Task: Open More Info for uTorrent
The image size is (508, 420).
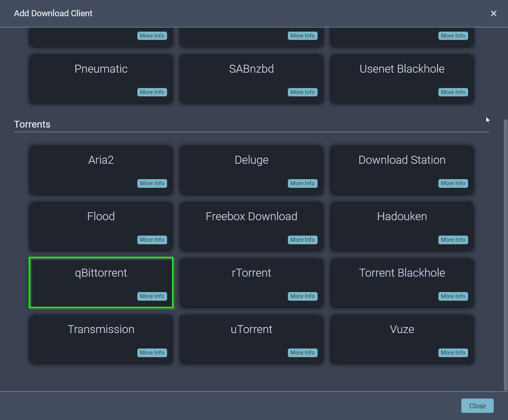Action: click(x=303, y=353)
